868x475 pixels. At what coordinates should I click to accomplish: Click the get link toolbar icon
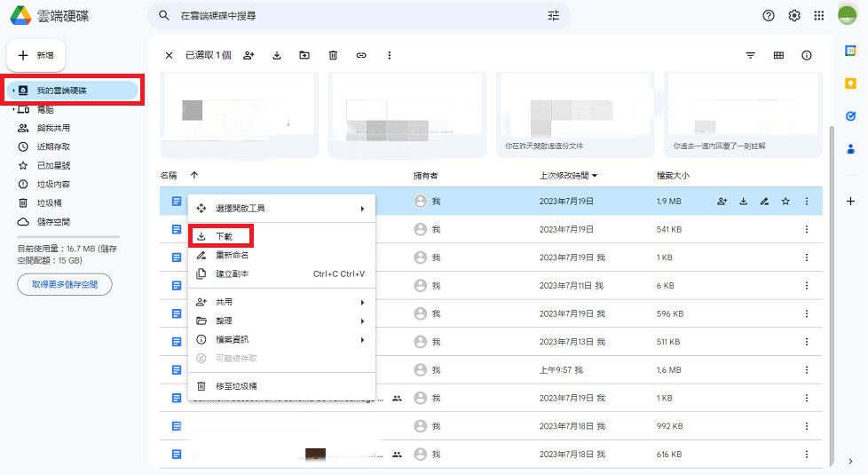[x=361, y=55]
